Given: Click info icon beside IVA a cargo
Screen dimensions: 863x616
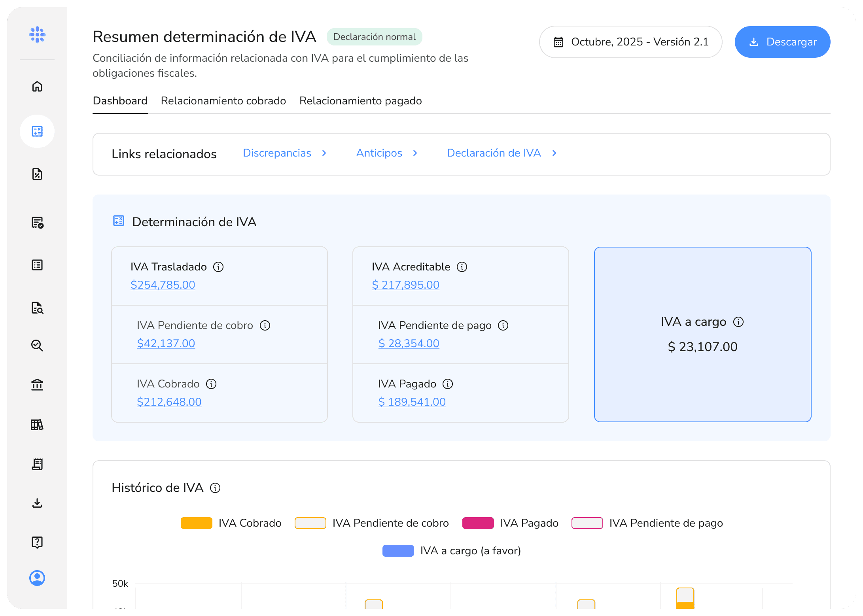Looking at the screenshot, I should tap(738, 322).
